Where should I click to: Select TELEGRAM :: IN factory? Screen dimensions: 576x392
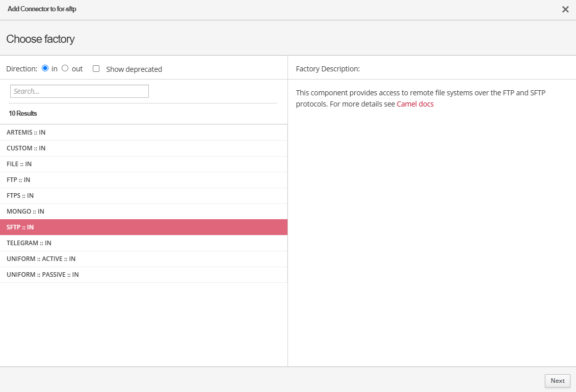coord(29,243)
